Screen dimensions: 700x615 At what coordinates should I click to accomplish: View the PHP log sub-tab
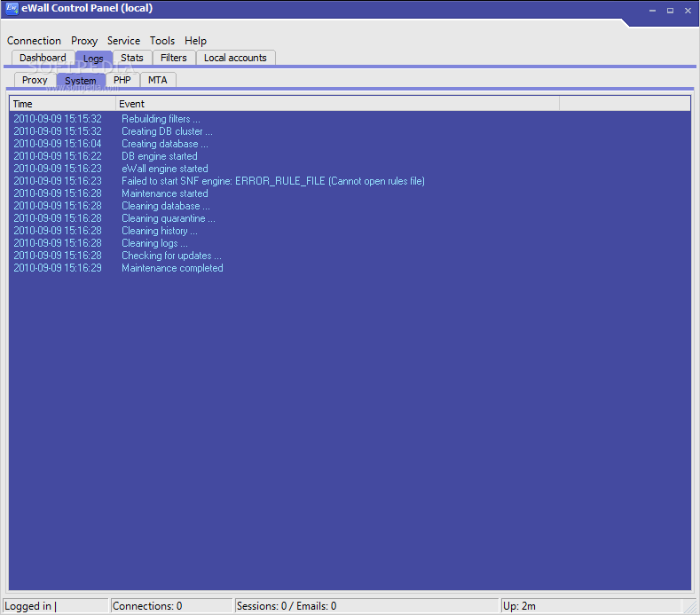[122, 81]
